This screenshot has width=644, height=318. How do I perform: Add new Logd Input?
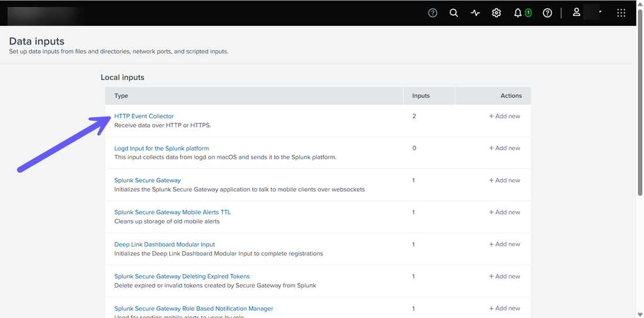click(504, 148)
